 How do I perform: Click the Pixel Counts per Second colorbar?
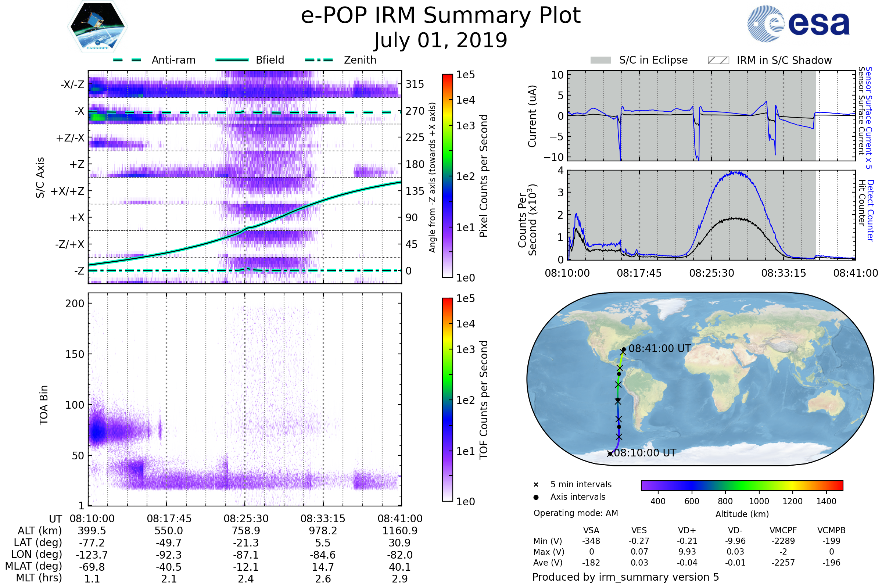pos(447,176)
